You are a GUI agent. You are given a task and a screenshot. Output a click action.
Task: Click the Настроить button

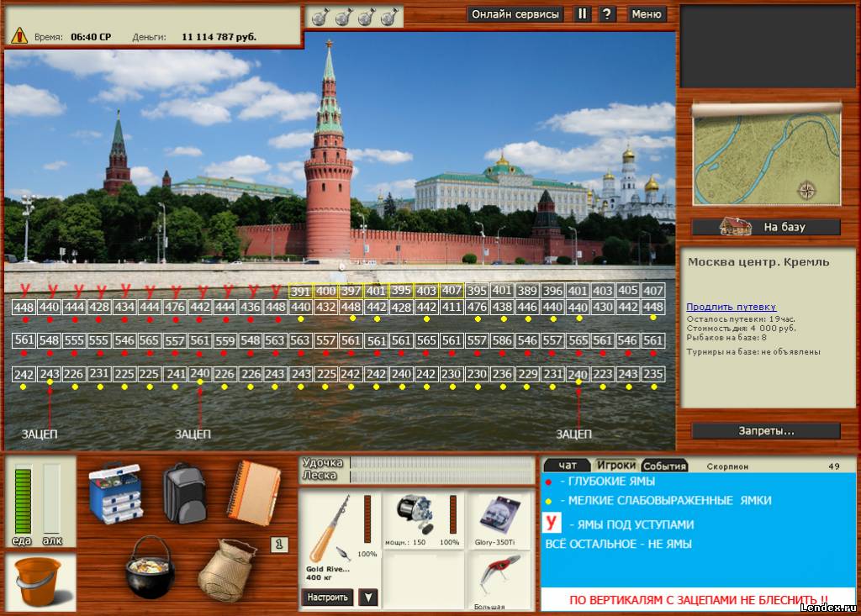pyautogui.click(x=326, y=598)
